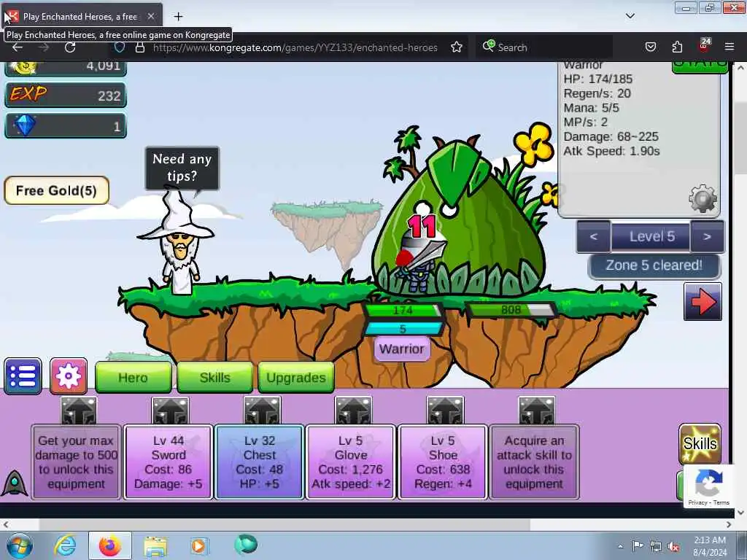
Task: Open the yellow Skills star icon
Action: [700, 444]
